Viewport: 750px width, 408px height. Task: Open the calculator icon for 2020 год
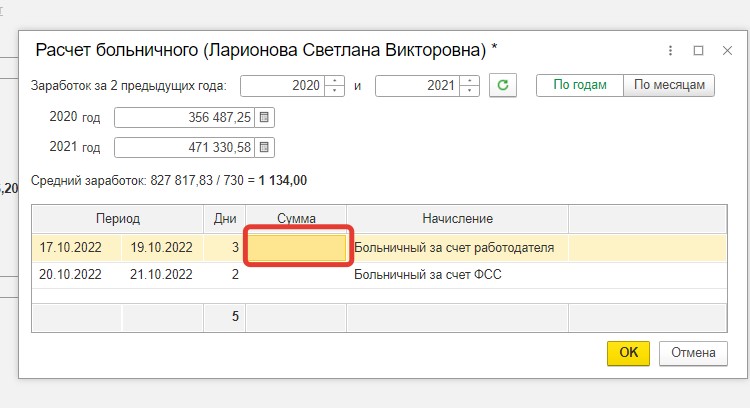[264, 118]
